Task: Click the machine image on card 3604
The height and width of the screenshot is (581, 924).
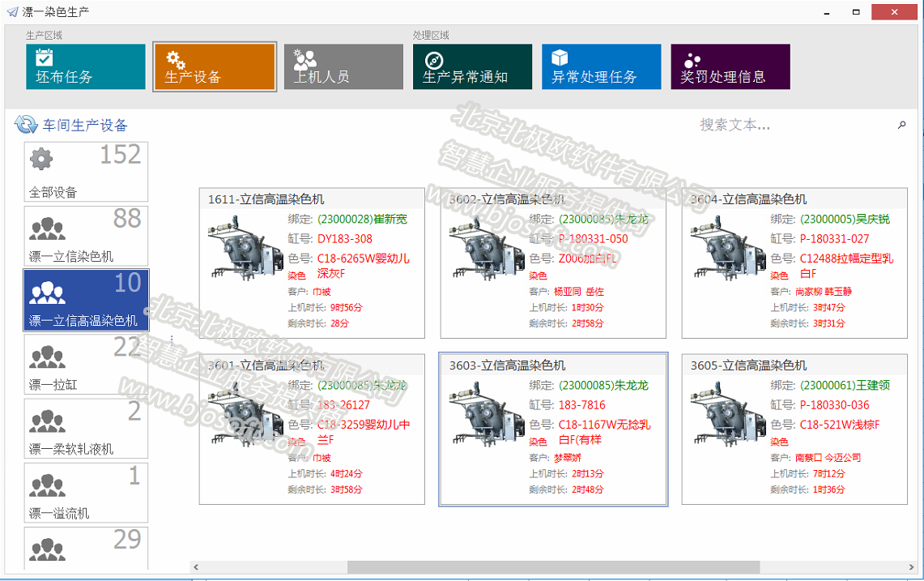Action: coord(728,248)
